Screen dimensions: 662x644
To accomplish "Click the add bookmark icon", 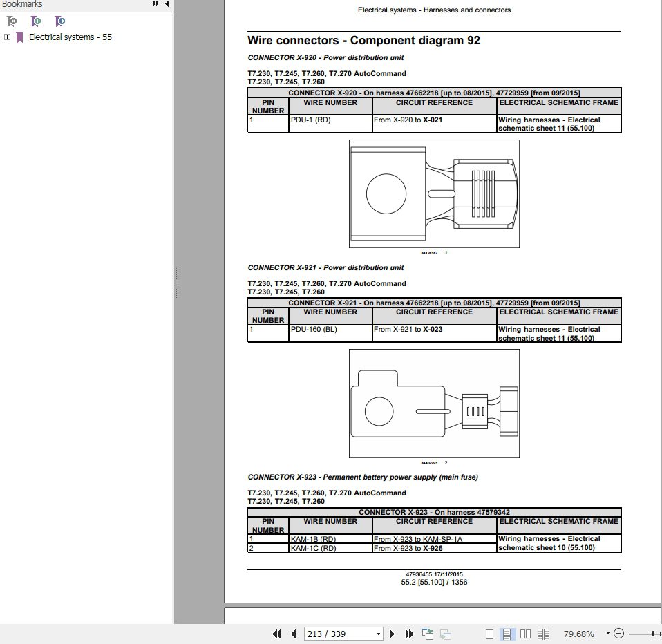I will click(36, 21).
